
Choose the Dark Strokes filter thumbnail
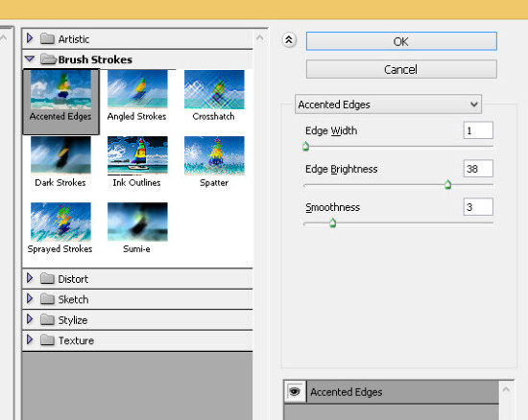pyautogui.click(x=60, y=155)
